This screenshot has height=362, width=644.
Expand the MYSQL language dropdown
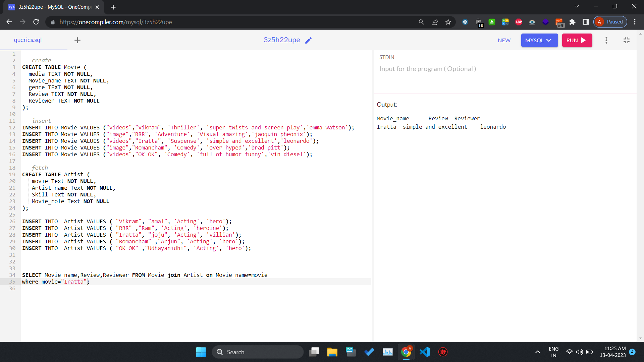pos(539,40)
